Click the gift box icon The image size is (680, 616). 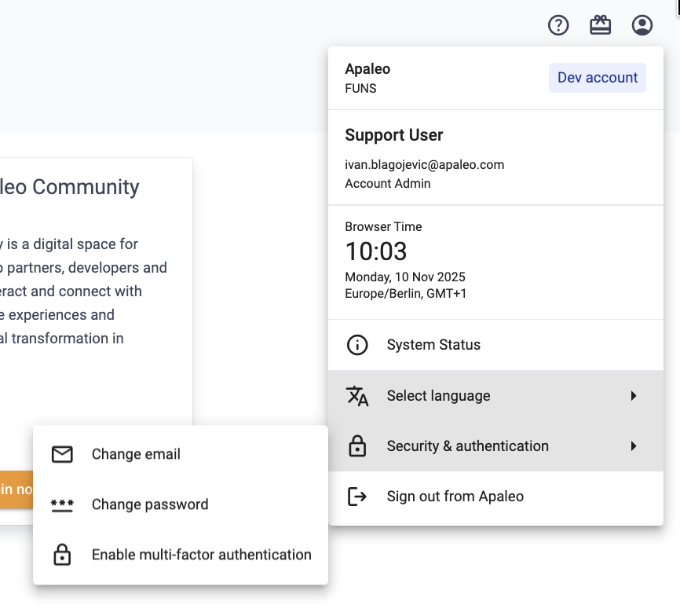click(x=600, y=25)
